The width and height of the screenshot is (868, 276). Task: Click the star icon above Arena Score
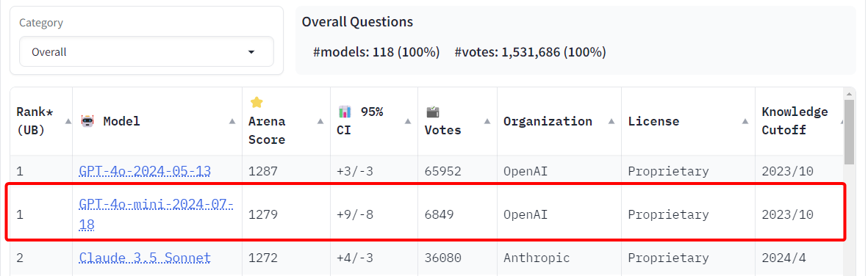pos(255,102)
